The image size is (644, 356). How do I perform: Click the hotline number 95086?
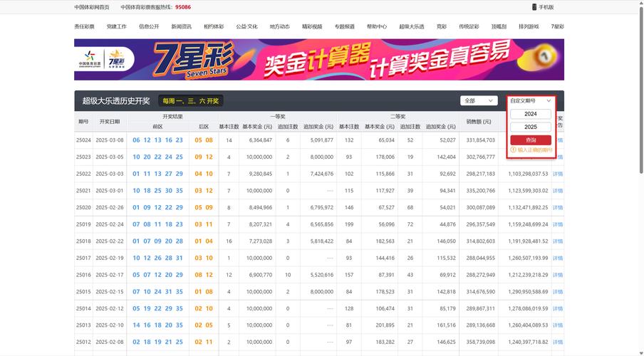click(183, 7)
